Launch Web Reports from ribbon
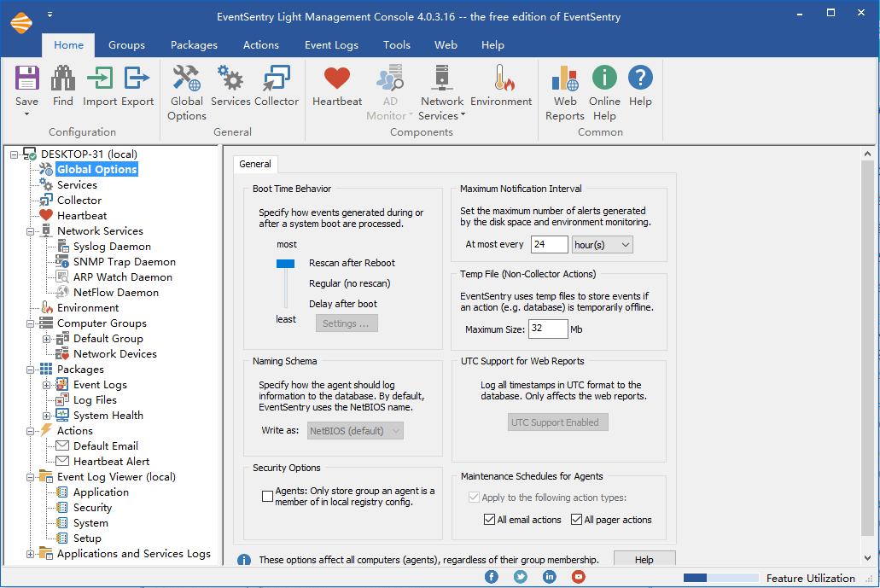880x588 pixels. click(x=565, y=78)
